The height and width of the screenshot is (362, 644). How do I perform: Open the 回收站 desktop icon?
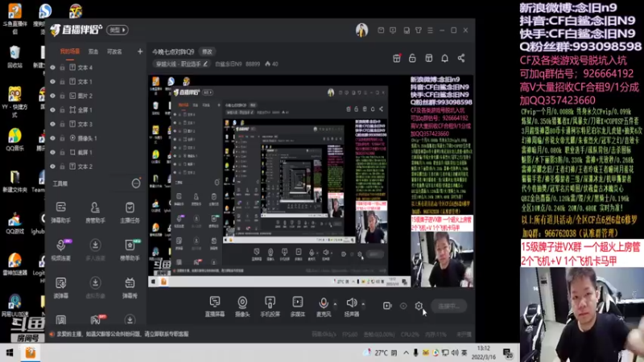(14, 57)
